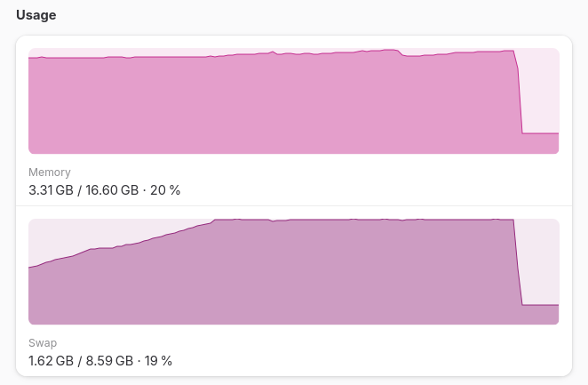Image resolution: width=588 pixels, height=385 pixels.
Task: Select the Memory label text
Action: [50, 172]
